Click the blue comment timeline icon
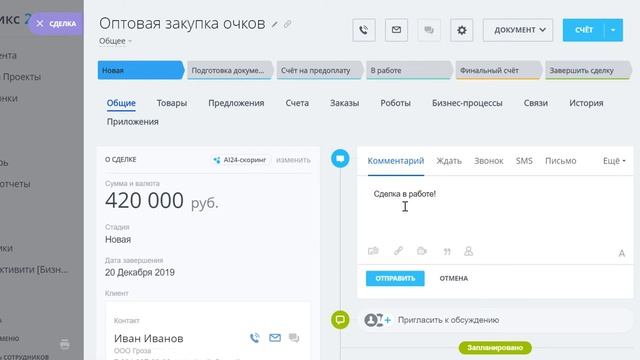Viewport: 640px width, 360px height. (x=340, y=158)
